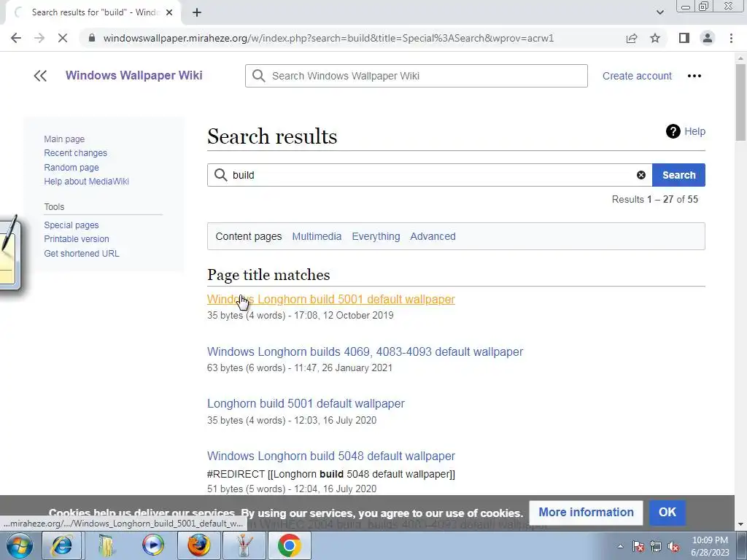Clear the search field with the X icon
Image resolution: width=747 pixels, height=560 pixels.
coord(641,175)
